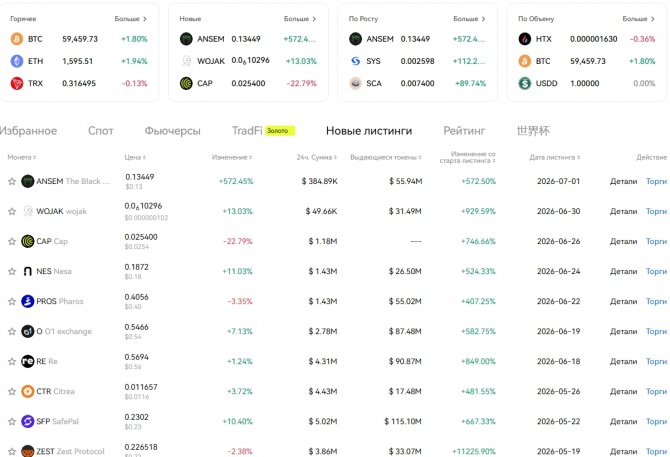Click the PROS Pharos coin logo

point(28,301)
